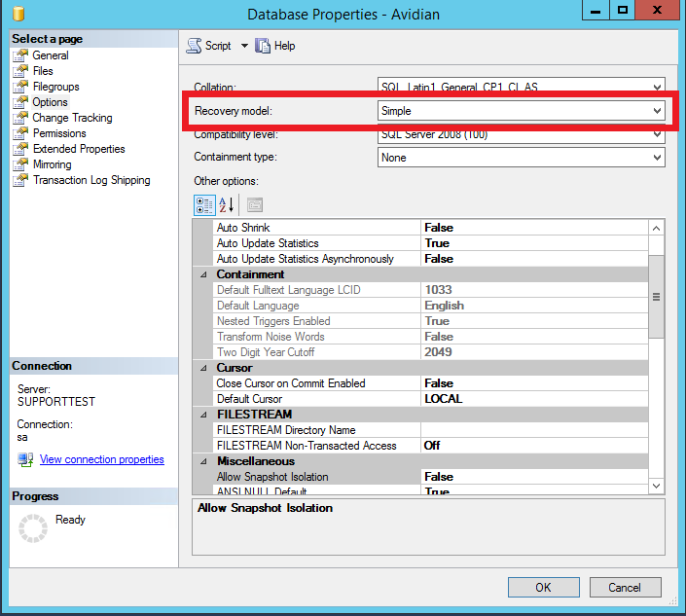Click the Script toolbar icon
The height and width of the screenshot is (616, 686).
tap(194, 46)
